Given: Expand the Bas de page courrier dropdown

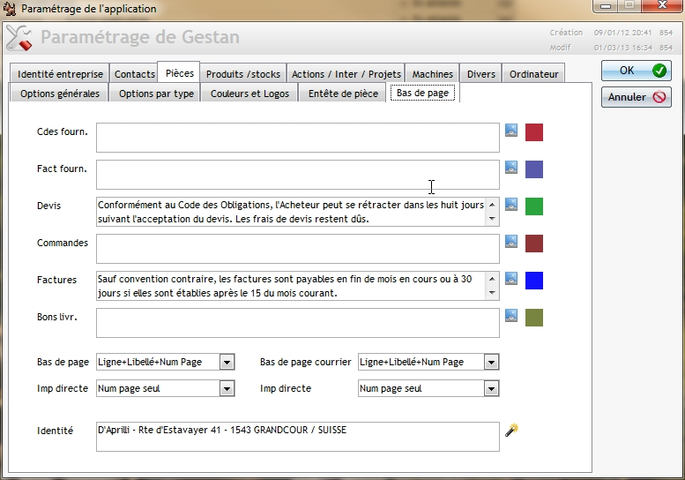Looking at the screenshot, I should (x=490, y=362).
